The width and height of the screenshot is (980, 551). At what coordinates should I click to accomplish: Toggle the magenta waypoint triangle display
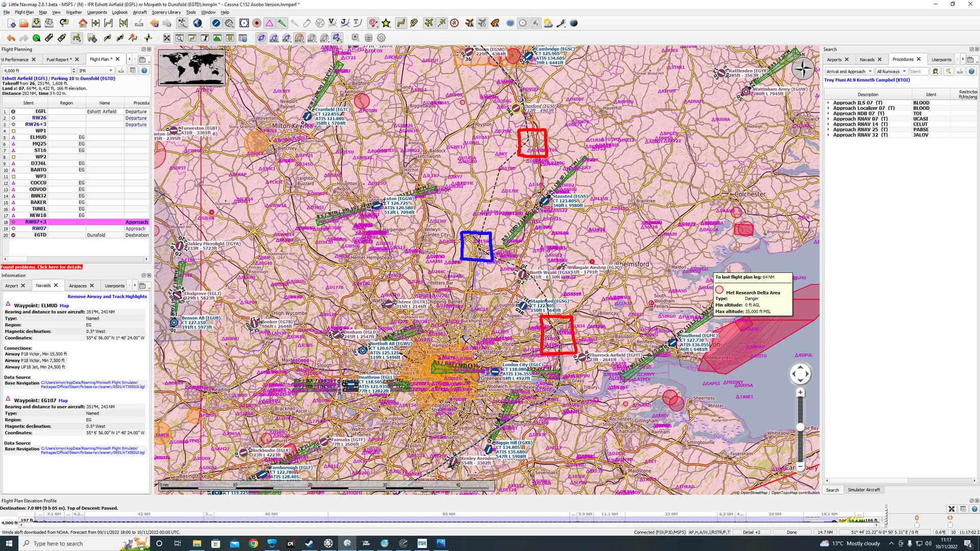click(x=269, y=23)
